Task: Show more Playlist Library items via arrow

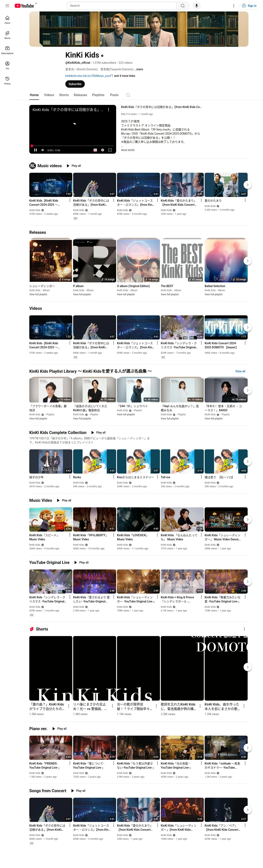Action: point(247,390)
